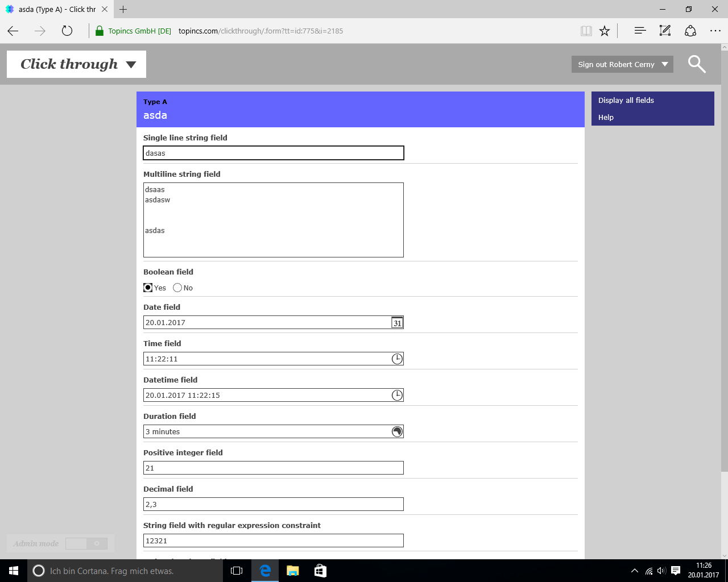Screen dimensions: 728x582
Task: Click Display all fields menu item
Action: coord(626,101)
